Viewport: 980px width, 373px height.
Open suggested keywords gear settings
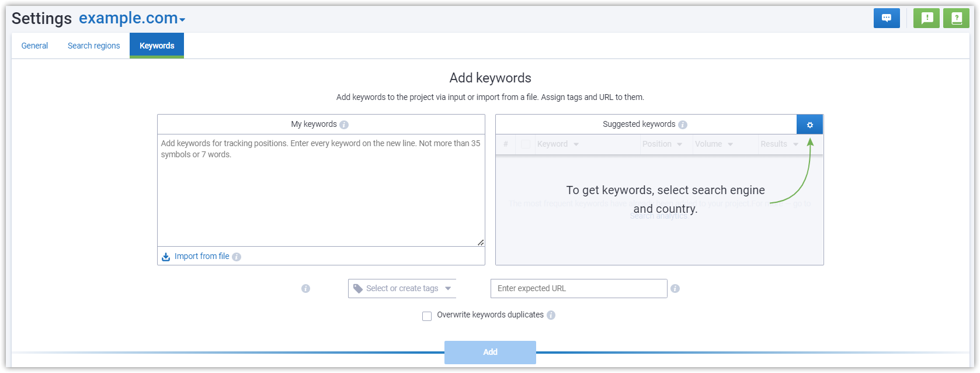(809, 125)
